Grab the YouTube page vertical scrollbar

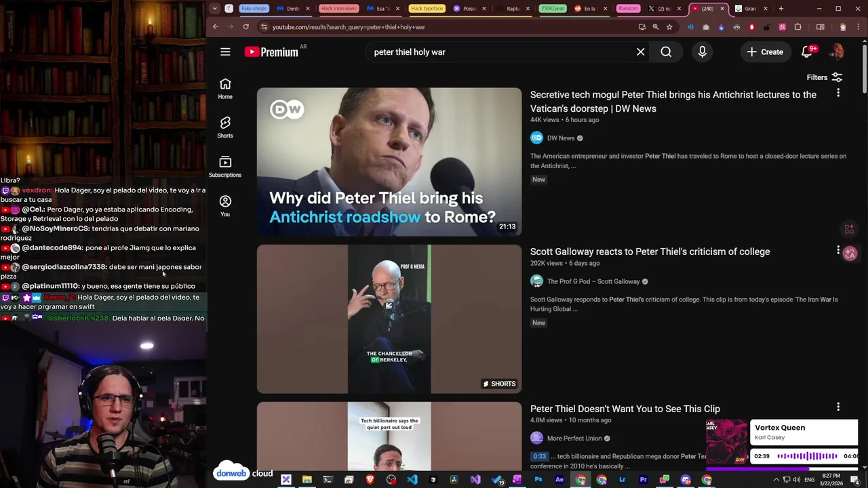(864, 68)
